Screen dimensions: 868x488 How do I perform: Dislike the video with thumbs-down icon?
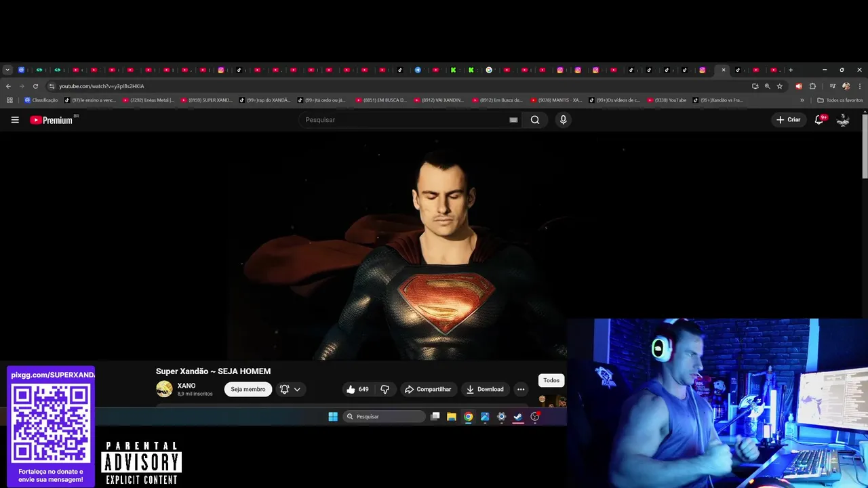coord(384,389)
